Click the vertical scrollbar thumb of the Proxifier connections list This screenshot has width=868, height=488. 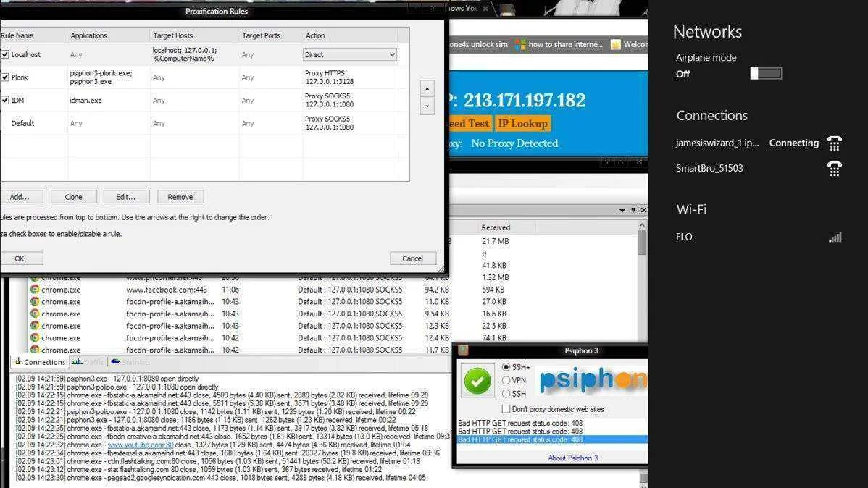click(642, 243)
